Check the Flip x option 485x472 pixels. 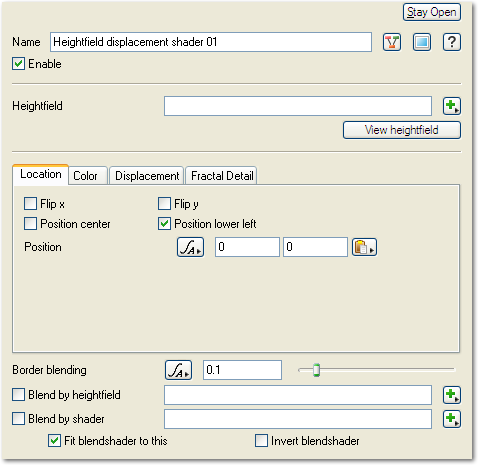click(x=30, y=204)
